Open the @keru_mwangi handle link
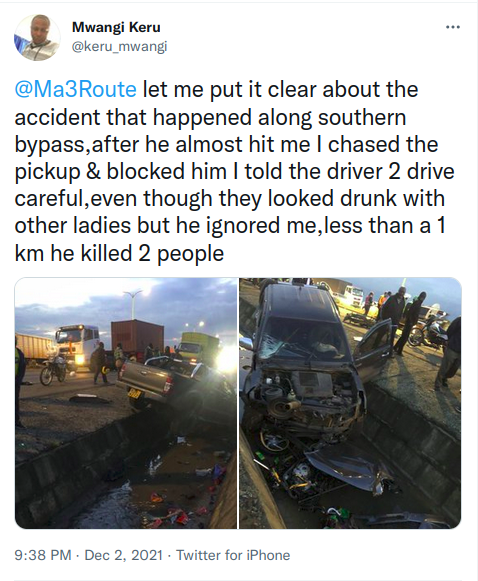The width and height of the screenshot is (478, 581). pyautogui.click(x=119, y=47)
